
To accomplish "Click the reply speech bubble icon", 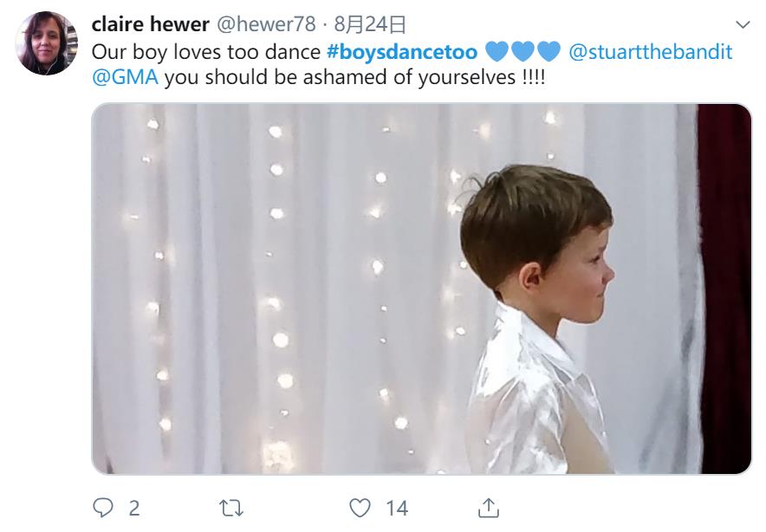I will pyautogui.click(x=104, y=508).
